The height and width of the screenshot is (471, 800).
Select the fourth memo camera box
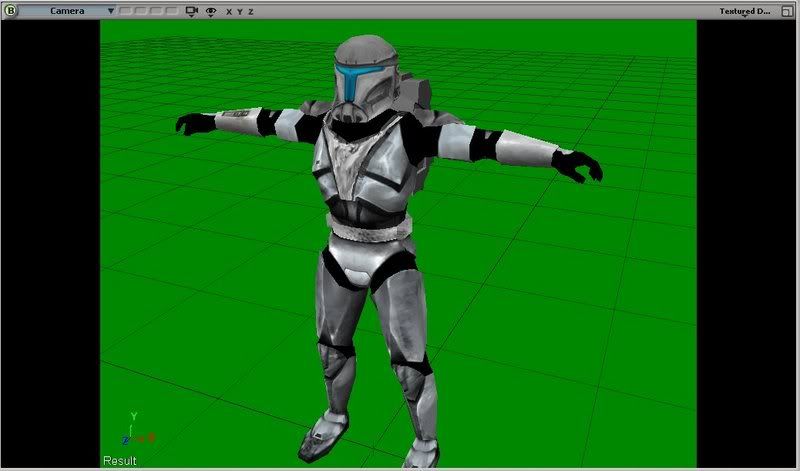point(172,11)
